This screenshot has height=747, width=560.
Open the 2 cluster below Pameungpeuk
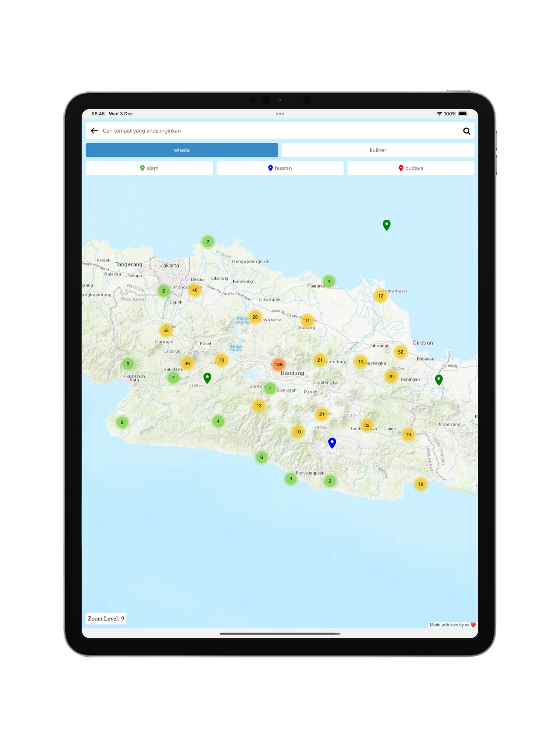point(330,481)
